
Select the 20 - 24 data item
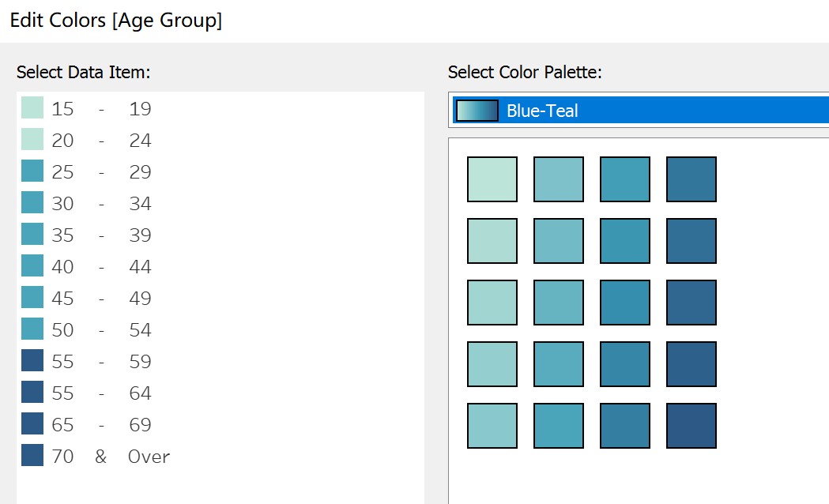click(x=100, y=141)
